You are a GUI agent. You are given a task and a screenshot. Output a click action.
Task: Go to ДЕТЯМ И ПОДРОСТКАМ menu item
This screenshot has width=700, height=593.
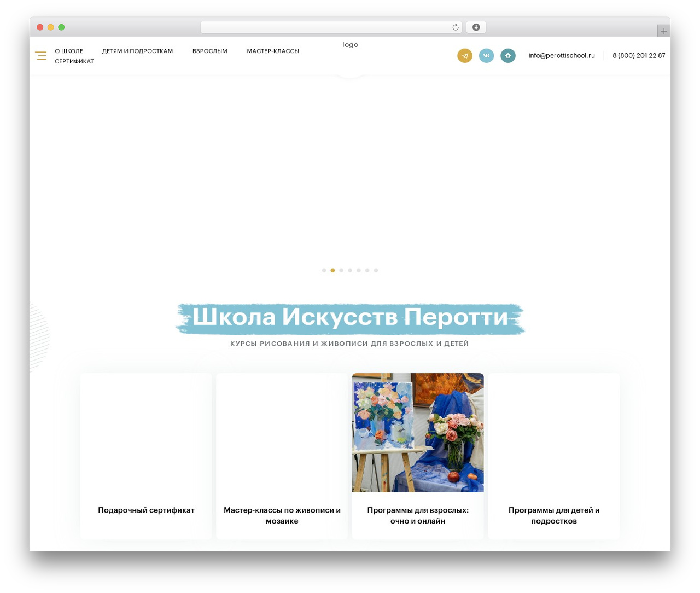click(x=137, y=51)
